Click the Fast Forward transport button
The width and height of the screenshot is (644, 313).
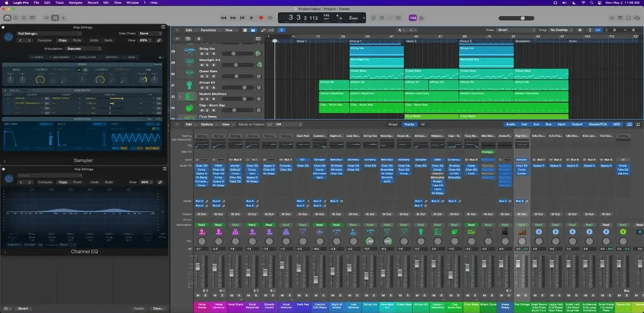tap(233, 18)
